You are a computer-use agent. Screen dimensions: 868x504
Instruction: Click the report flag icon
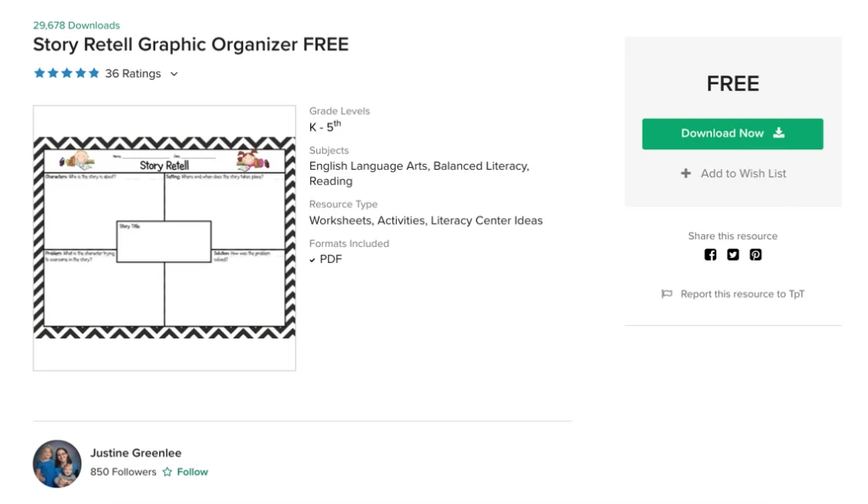667,294
